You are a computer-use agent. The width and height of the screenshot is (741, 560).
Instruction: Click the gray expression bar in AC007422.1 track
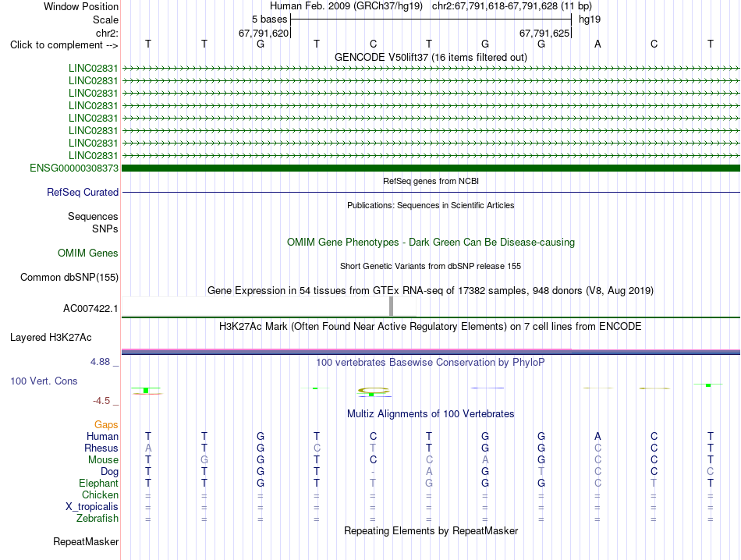pos(391,307)
